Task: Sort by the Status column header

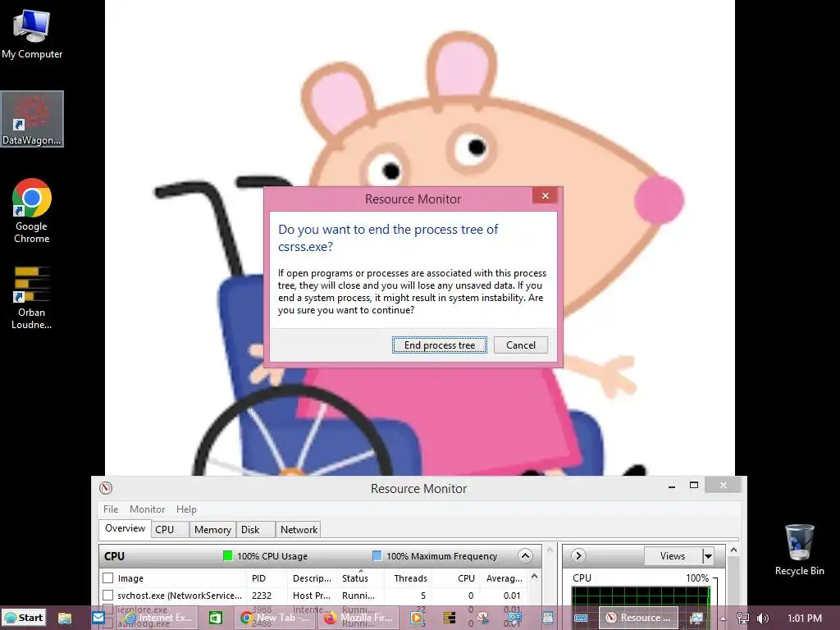Action: [x=362, y=578]
